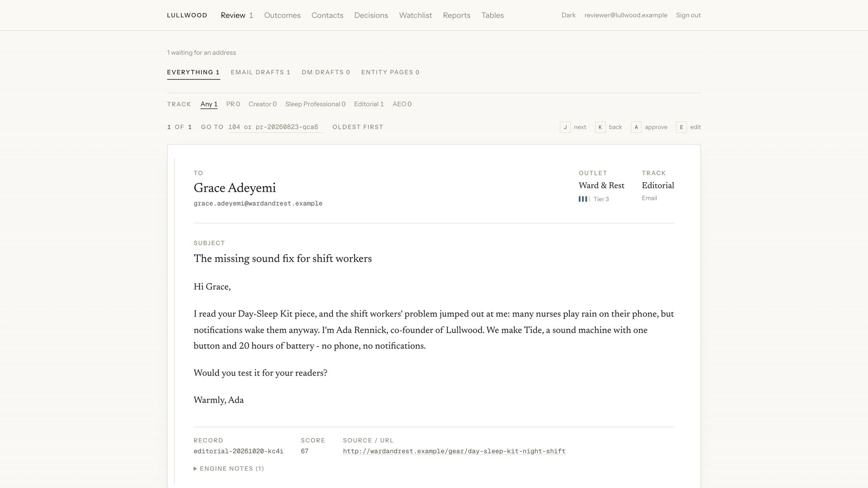The width and height of the screenshot is (868, 488).
Task: Click the Tier 3 indicator bars
Action: (x=584, y=199)
